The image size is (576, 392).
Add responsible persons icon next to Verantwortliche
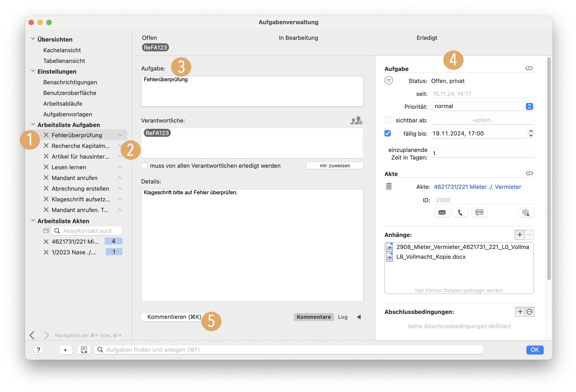point(356,121)
